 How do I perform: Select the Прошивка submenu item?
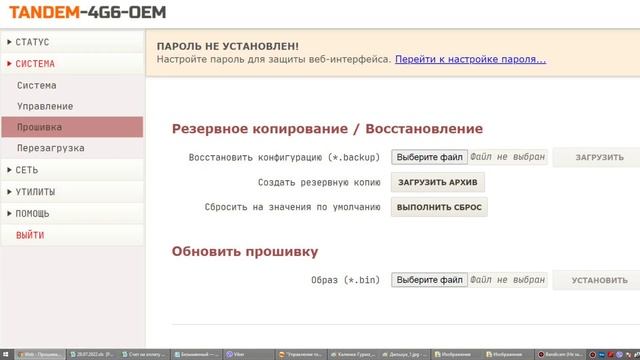[72, 127]
